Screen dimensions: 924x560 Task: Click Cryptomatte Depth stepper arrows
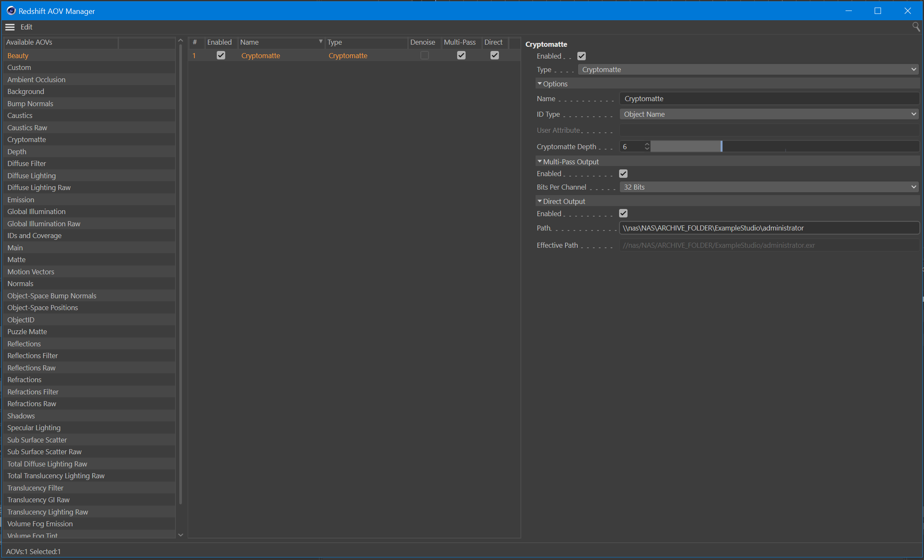647,147
